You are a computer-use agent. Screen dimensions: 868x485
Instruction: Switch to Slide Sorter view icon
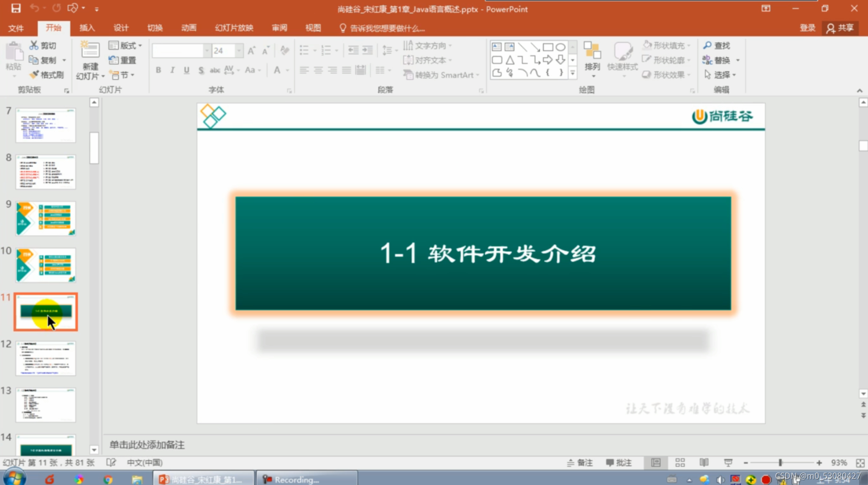pos(680,462)
